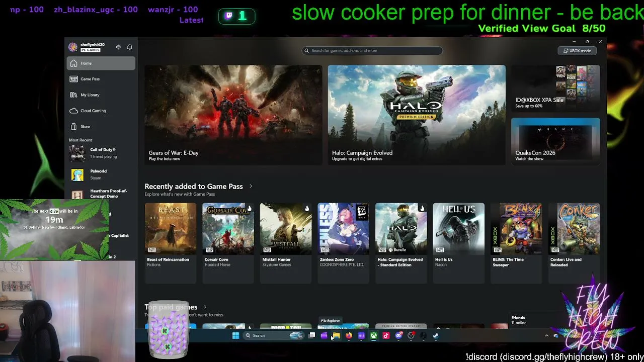Viewport: 644px width, 362px height.
Task: Click the Windows taskbar Search box
Action: click(x=273, y=336)
